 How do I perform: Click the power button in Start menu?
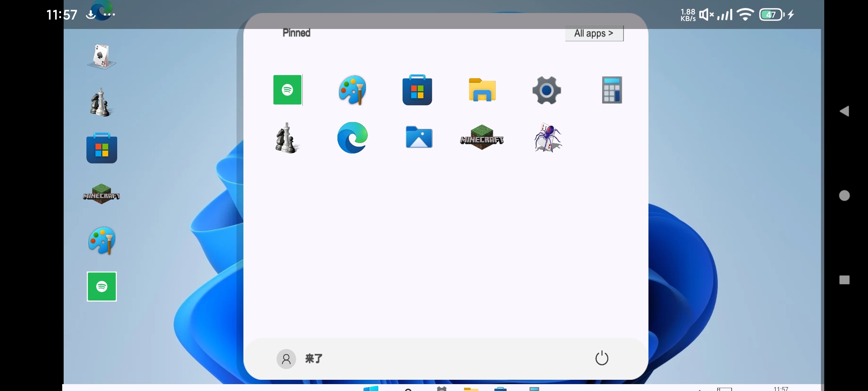[602, 358]
